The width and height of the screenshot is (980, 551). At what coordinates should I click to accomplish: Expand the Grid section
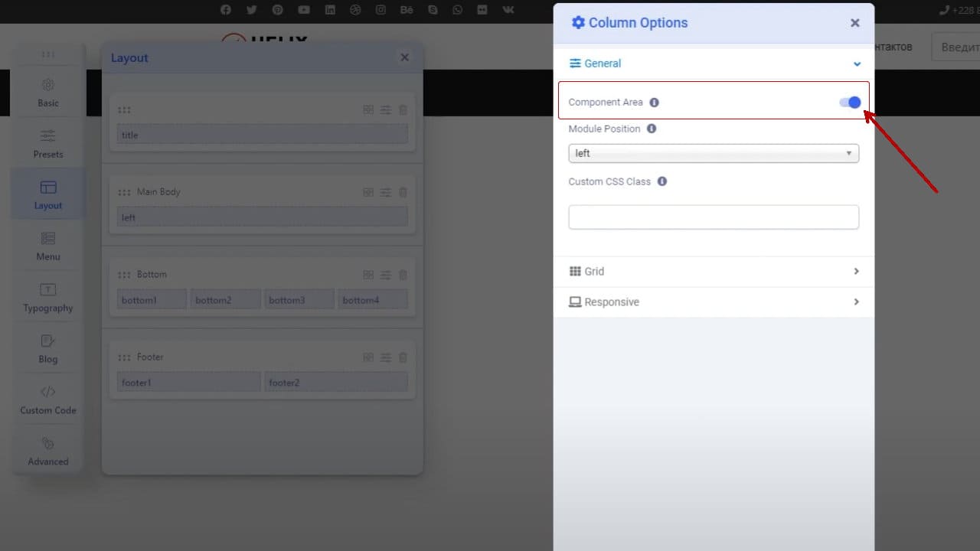click(x=714, y=272)
